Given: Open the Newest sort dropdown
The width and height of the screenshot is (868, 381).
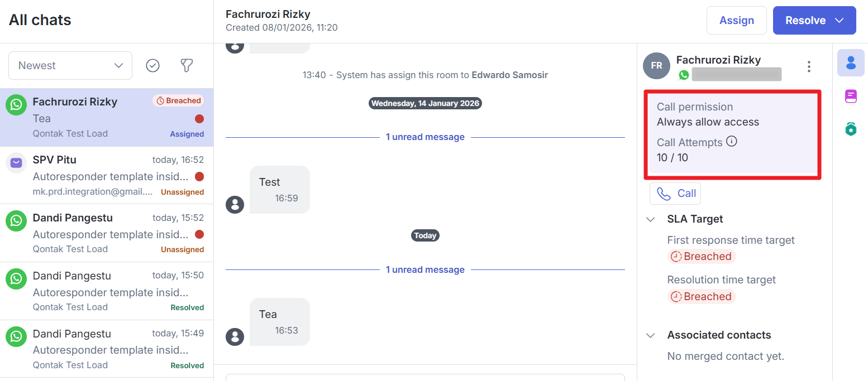Looking at the screenshot, I should point(70,65).
